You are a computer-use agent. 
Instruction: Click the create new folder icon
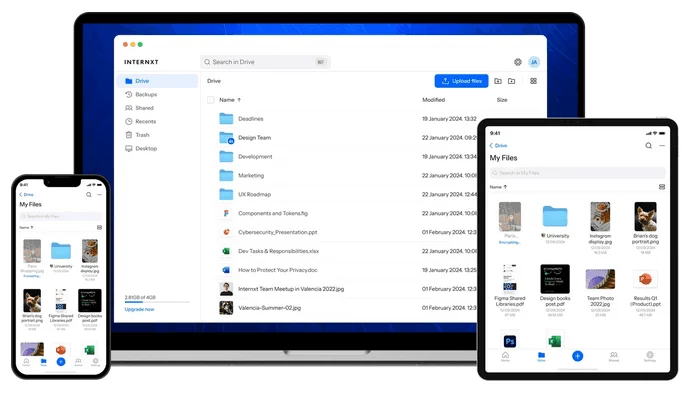pyautogui.click(x=498, y=81)
